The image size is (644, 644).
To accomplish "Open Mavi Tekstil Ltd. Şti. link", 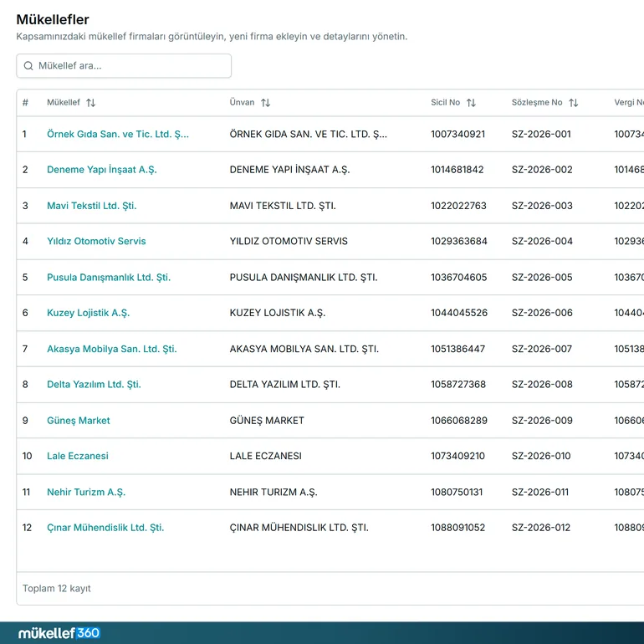I will [92, 206].
